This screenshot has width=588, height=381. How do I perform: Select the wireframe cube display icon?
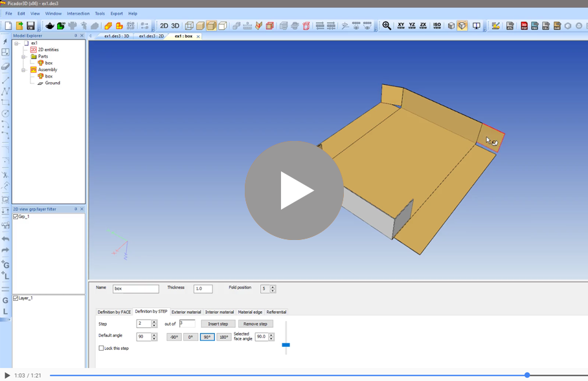189,25
